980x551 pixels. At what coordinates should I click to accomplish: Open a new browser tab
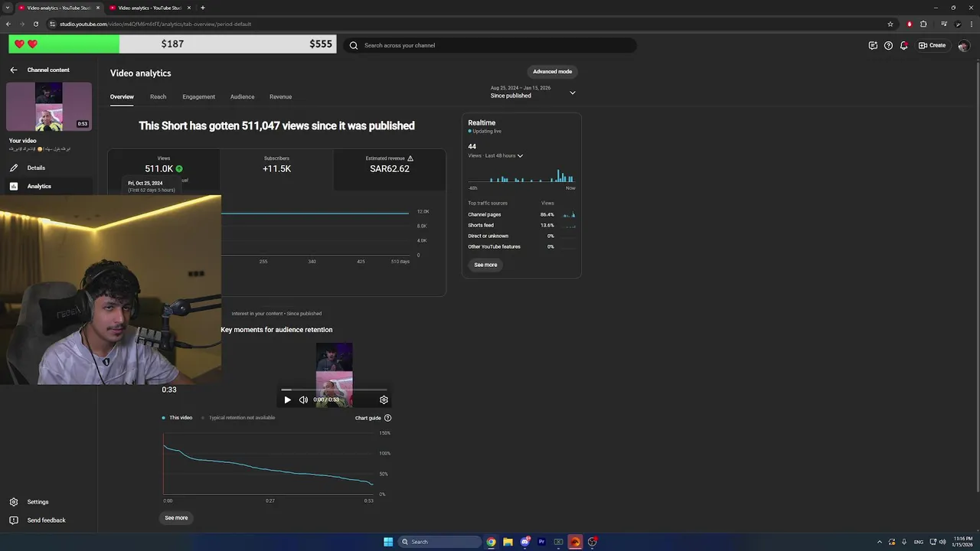[202, 8]
